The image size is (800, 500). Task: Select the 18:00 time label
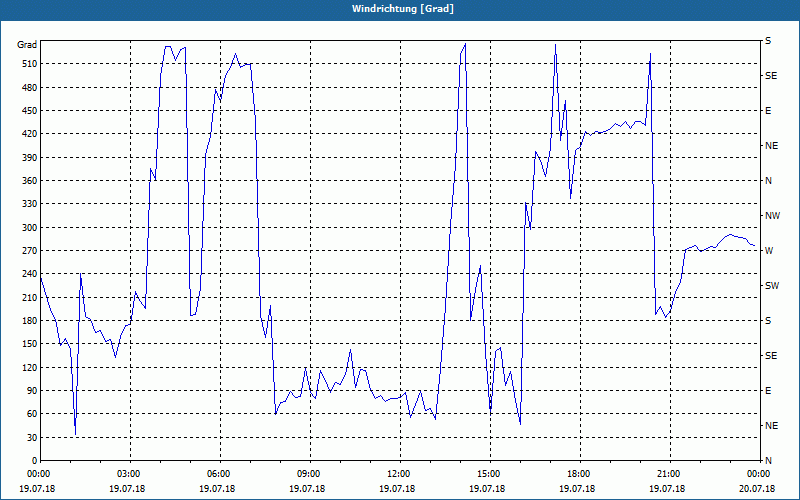coord(580,474)
